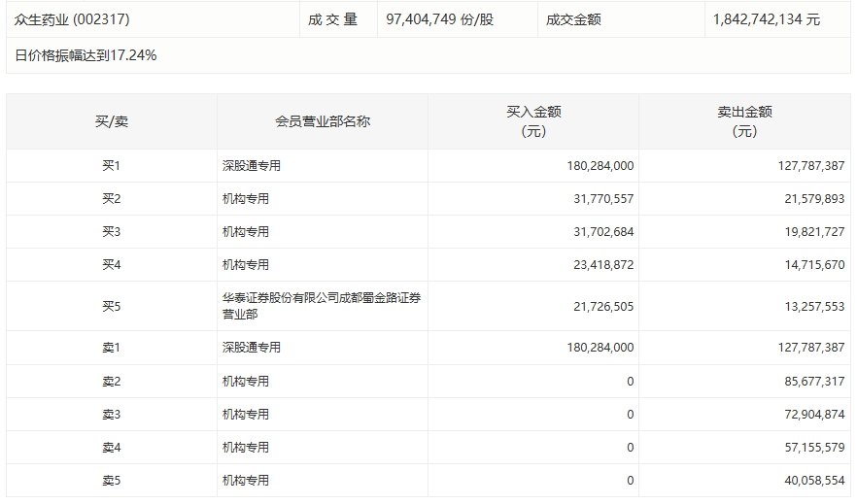Select the 成交金额 label cell
Image resolution: width=857 pixels, height=504 pixels.
pyautogui.click(x=573, y=19)
